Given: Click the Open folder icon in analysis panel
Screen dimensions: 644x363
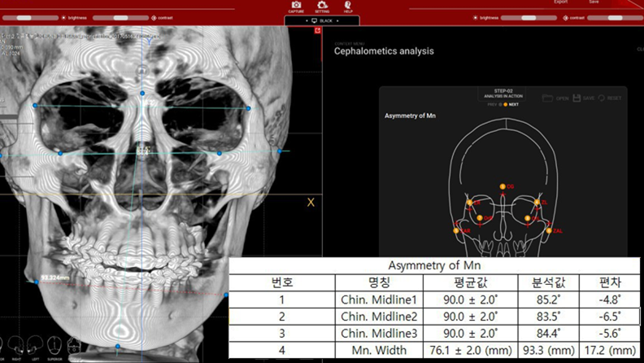Looking at the screenshot, I should click(x=549, y=98).
